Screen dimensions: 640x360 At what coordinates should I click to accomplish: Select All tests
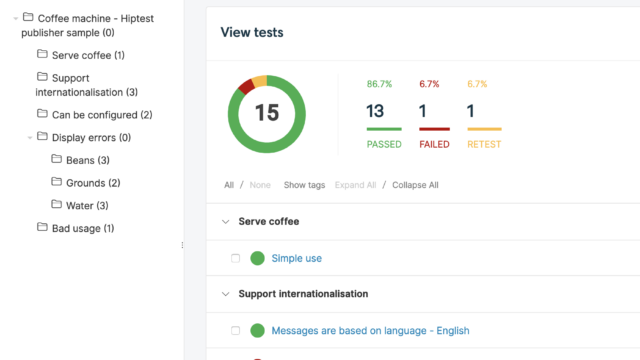click(x=229, y=185)
